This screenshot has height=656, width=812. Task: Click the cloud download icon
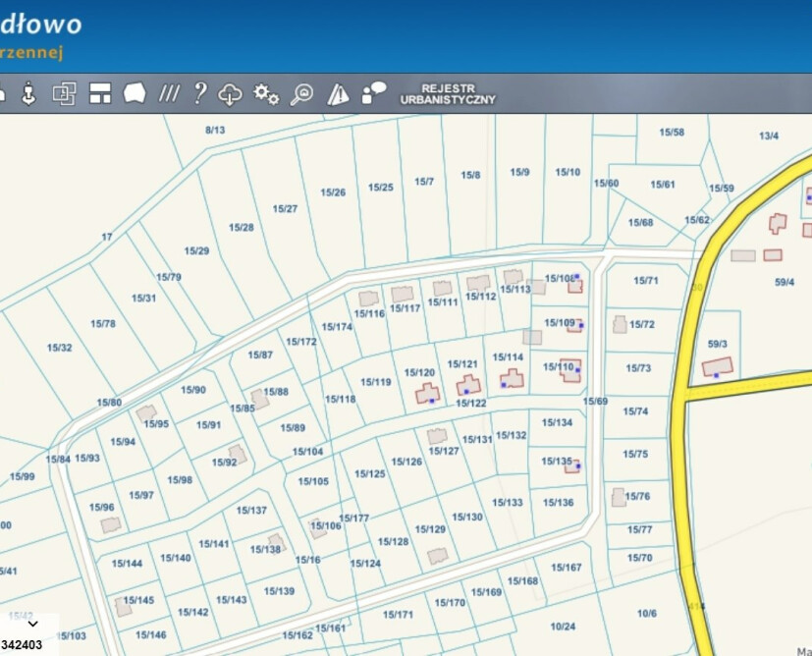(x=230, y=94)
